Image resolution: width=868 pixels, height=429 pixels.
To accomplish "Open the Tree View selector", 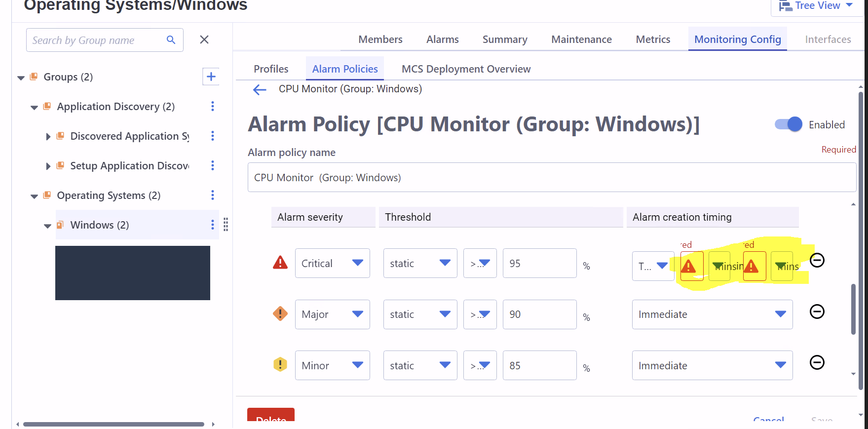I will [817, 6].
